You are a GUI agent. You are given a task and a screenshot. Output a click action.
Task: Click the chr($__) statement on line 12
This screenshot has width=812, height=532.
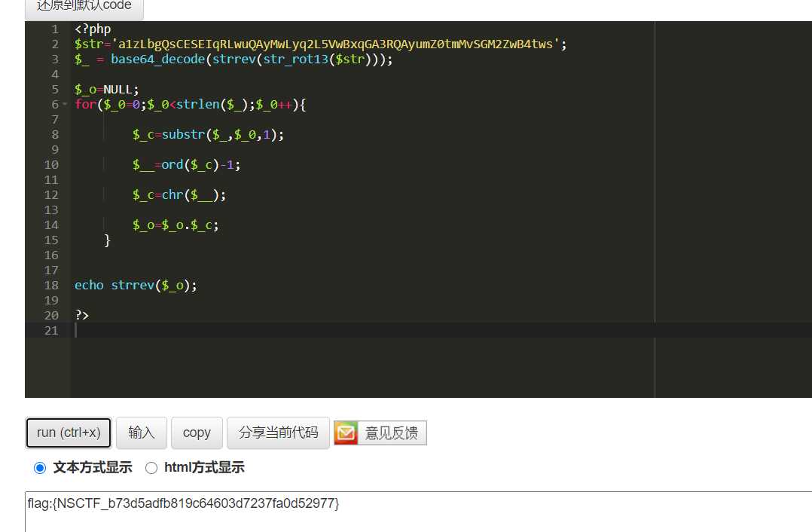[179, 194]
